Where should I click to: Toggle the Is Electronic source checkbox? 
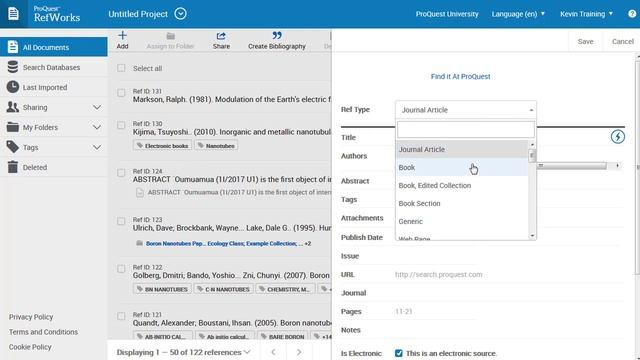click(x=399, y=353)
